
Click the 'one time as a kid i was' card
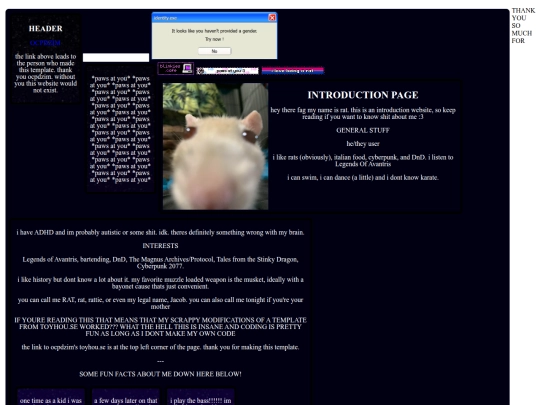click(51, 397)
